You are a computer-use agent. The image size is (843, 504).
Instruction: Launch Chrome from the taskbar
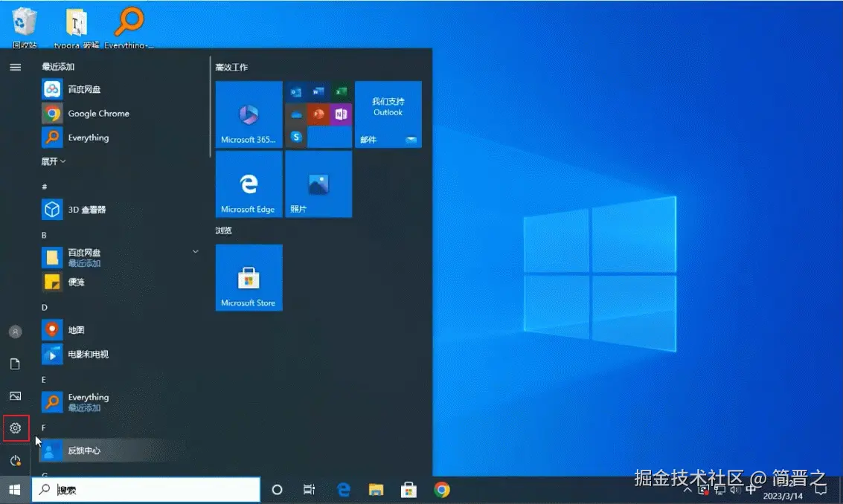pyautogui.click(x=442, y=489)
